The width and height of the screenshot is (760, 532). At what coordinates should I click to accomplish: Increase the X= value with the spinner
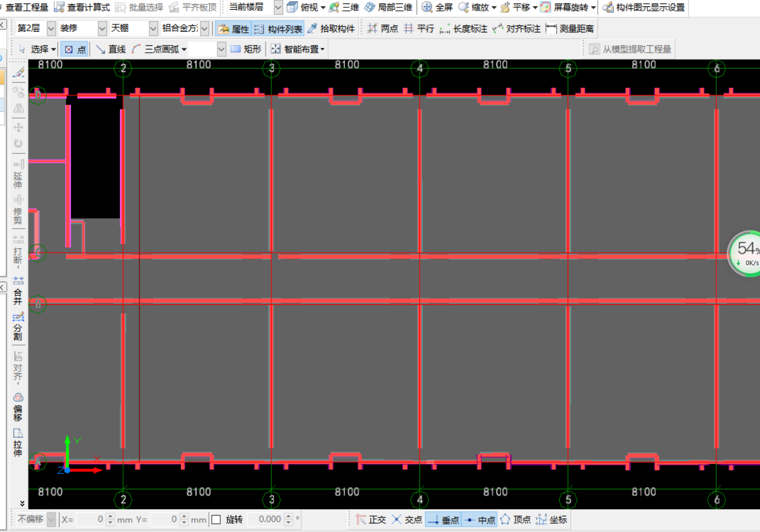110,516
